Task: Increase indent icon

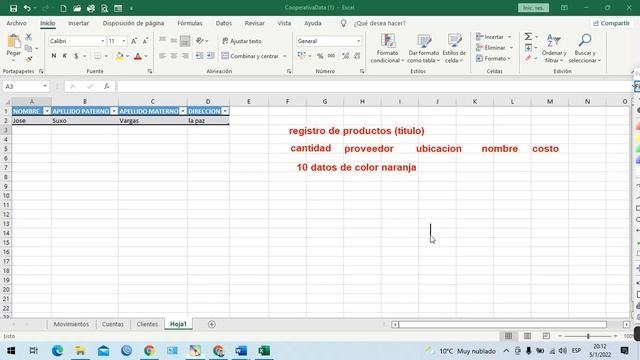Action: pyautogui.click(x=210, y=56)
